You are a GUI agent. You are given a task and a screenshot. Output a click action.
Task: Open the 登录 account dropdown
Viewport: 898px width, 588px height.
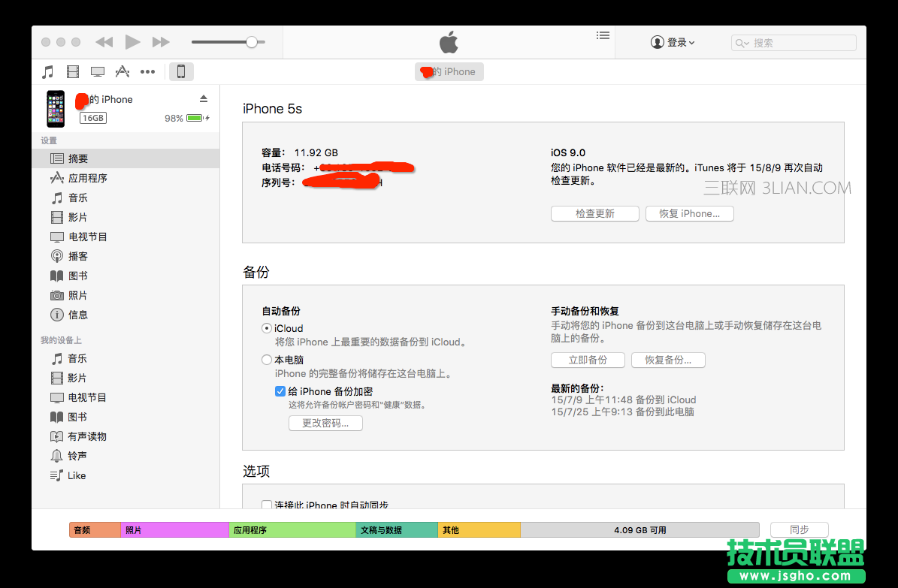pos(673,42)
